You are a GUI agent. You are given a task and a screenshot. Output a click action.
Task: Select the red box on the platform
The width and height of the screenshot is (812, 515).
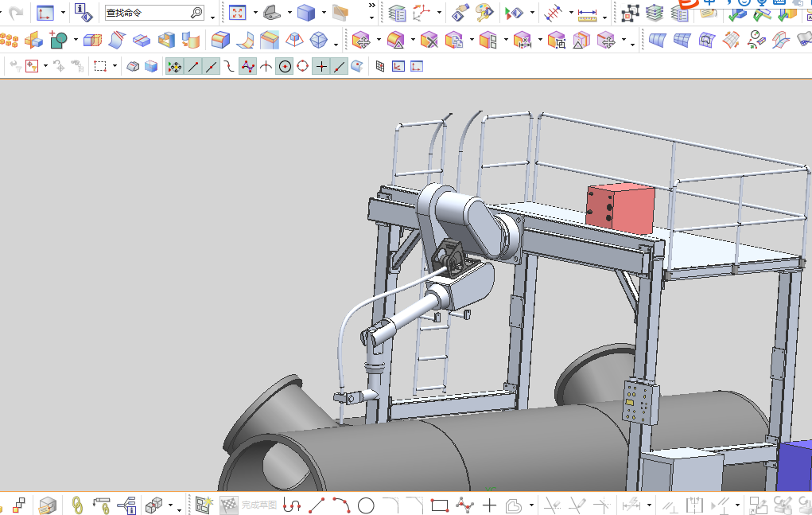pos(620,209)
